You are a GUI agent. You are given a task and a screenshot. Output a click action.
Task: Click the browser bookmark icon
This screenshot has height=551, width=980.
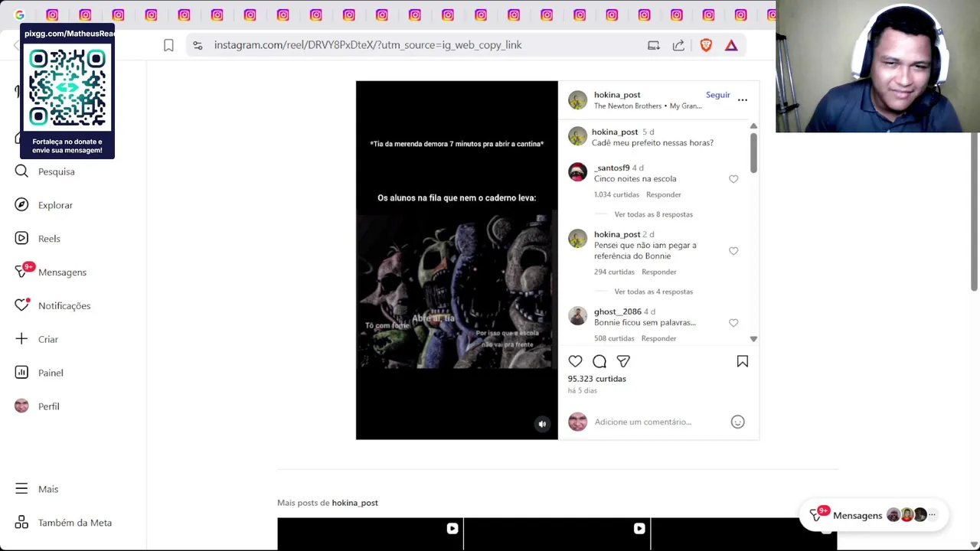pyautogui.click(x=168, y=45)
